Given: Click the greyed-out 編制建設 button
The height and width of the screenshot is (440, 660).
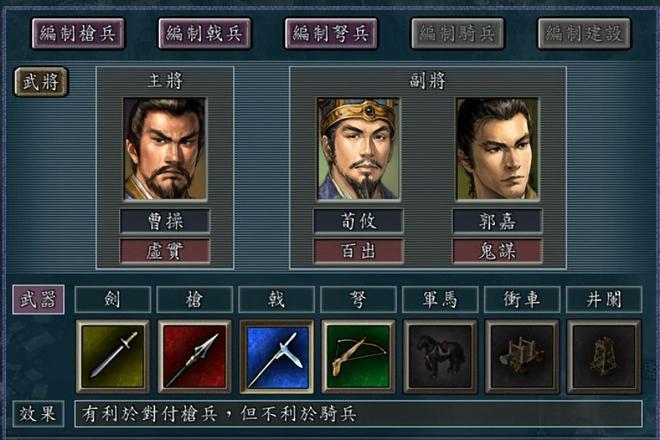Looking at the screenshot, I should coord(584,33).
